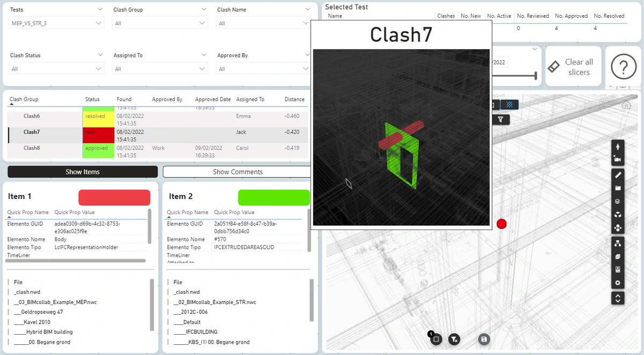Open the Assigned To slicer dropdown set to All
Image resolution: width=644 pixels, height=355 pixels.
[x=160, y=69]
